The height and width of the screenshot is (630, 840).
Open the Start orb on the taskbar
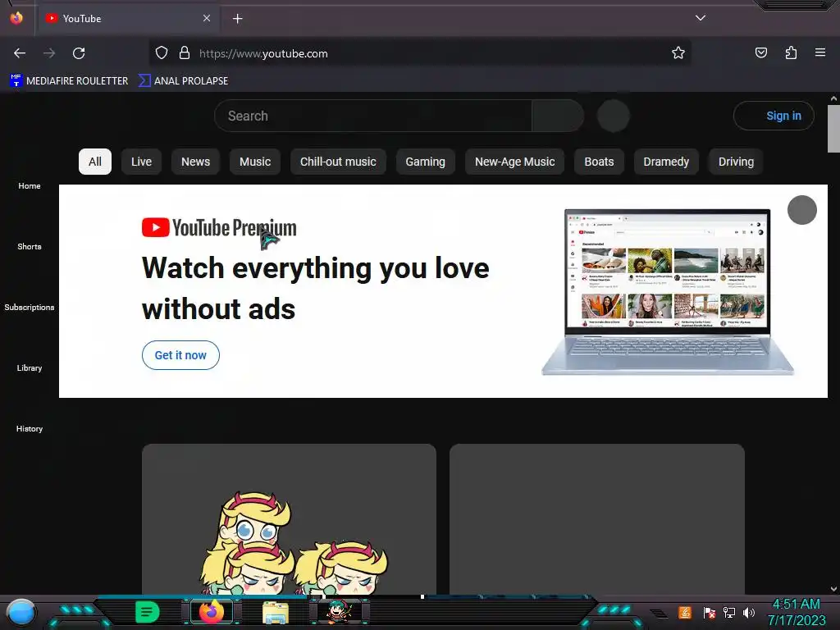point(21,613)
